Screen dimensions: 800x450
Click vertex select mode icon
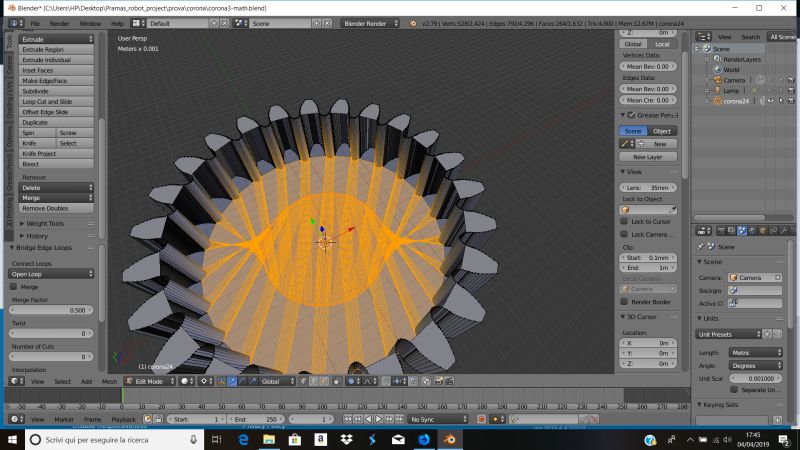pos(303,381)
